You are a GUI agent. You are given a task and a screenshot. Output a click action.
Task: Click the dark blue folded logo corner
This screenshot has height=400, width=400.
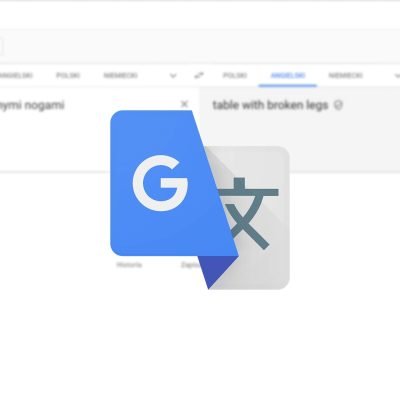tap(217, 272)
